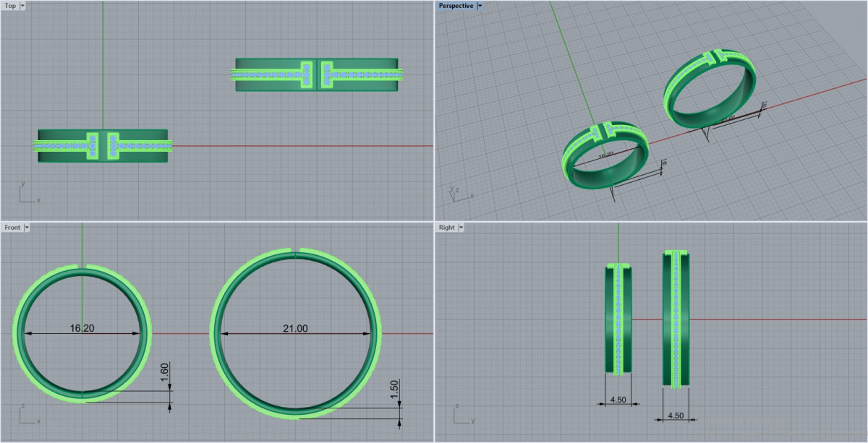Select the rear ring in Perspective viewport

(x=710, y=89)
